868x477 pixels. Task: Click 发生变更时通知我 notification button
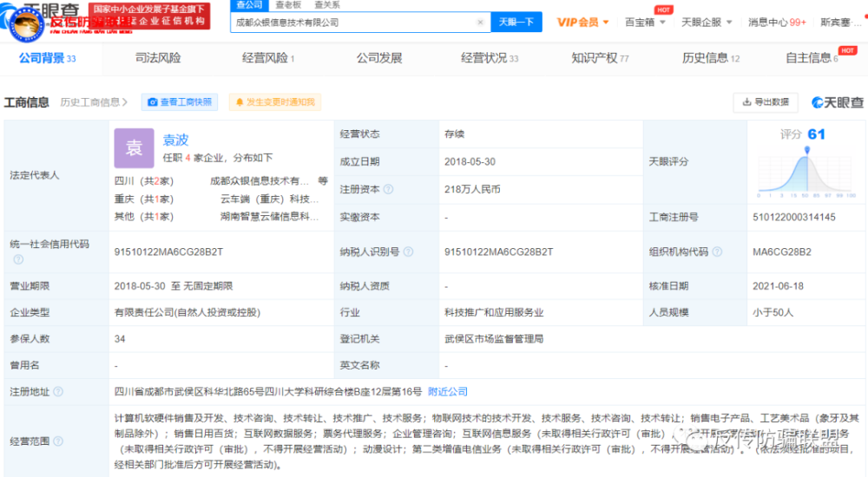(x=275, y=102)
